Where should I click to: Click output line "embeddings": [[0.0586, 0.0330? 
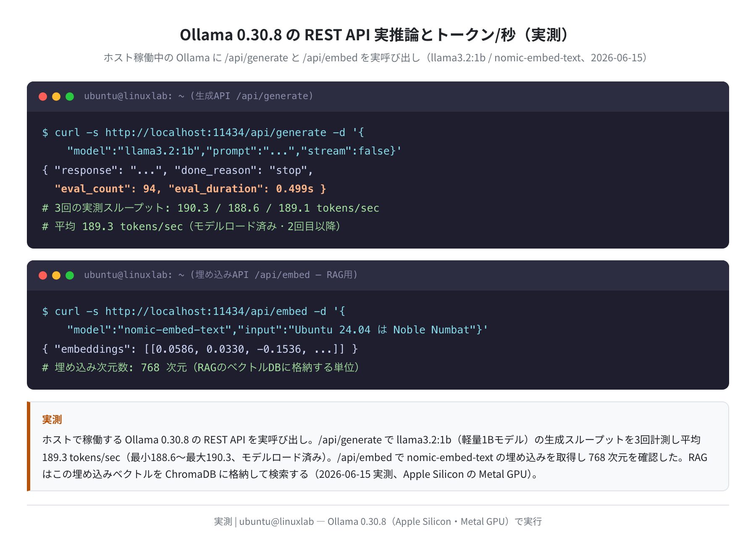200,349
